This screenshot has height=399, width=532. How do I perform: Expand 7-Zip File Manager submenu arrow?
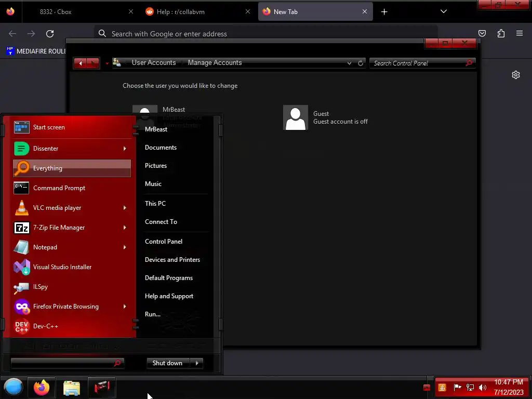pos(125,228)
